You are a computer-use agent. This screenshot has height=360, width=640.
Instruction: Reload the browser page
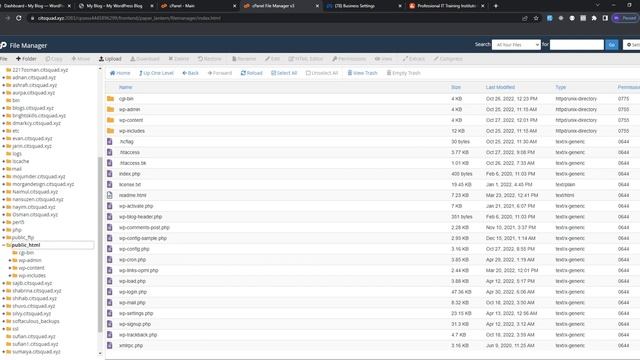click(18, 18)
